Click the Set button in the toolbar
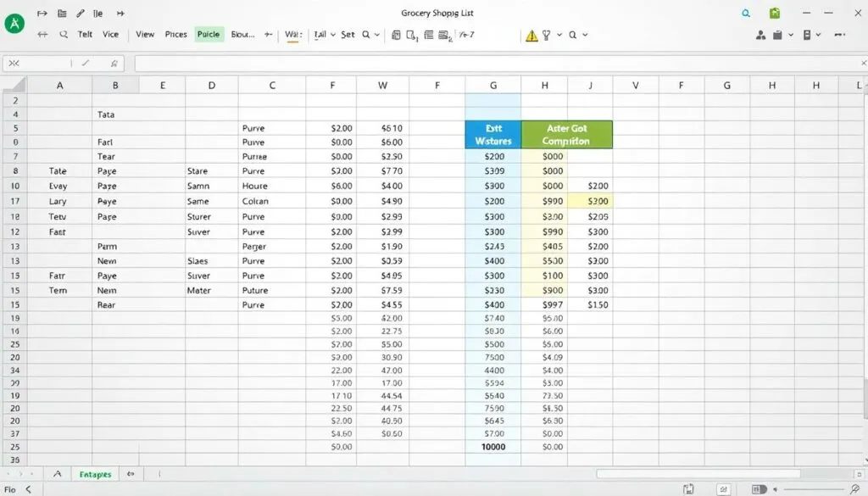 349,35
